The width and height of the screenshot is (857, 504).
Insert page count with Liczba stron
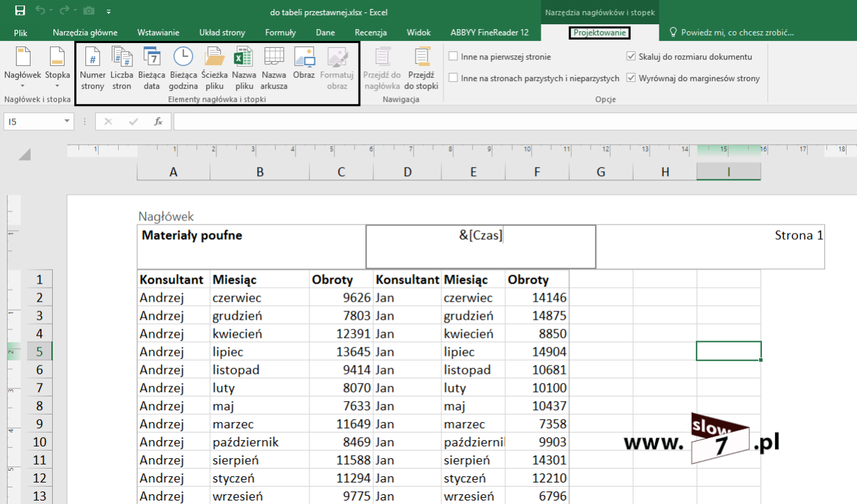click(121, 69)
